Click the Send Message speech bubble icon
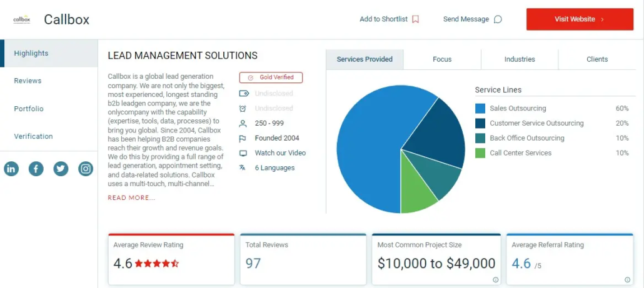This screenshot has height=288, width=644. coord(498,19)
